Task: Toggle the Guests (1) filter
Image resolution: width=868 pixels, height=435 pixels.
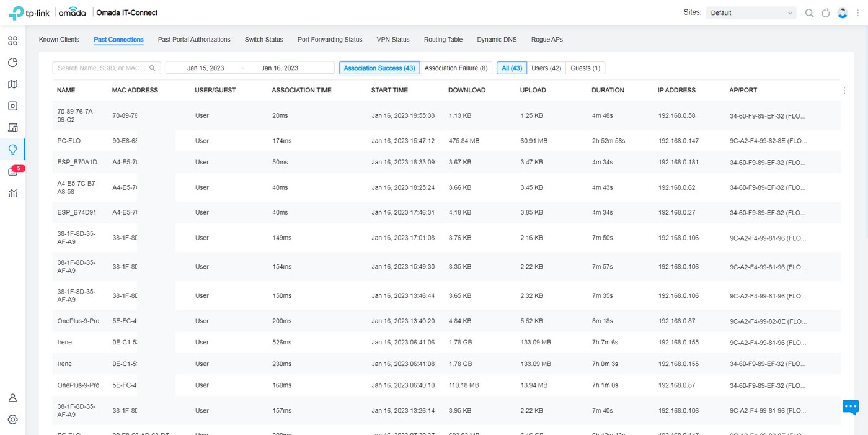Action: pyautogui.click(x=585, y=68)
